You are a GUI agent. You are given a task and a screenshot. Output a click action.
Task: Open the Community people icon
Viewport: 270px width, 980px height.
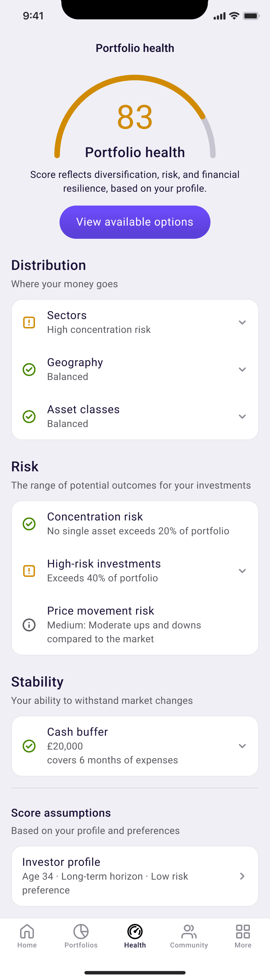[189, 932]
